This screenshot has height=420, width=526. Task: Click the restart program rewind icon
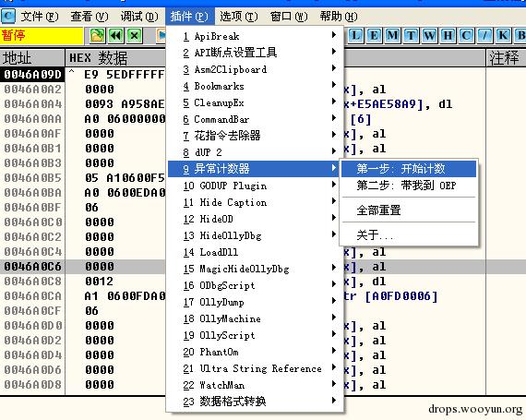pyautogui.click(x=115, y=35)
